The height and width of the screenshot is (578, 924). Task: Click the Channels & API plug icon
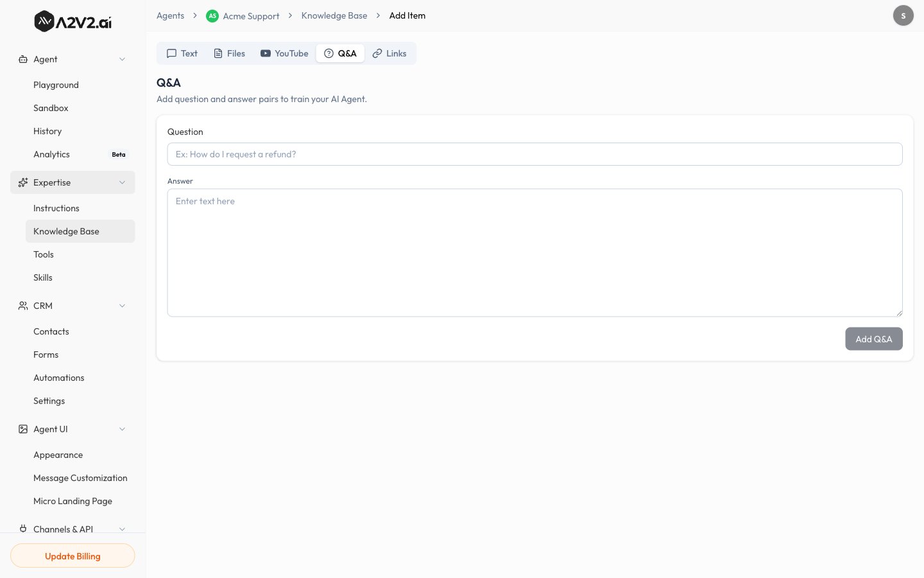pos(23,529)
